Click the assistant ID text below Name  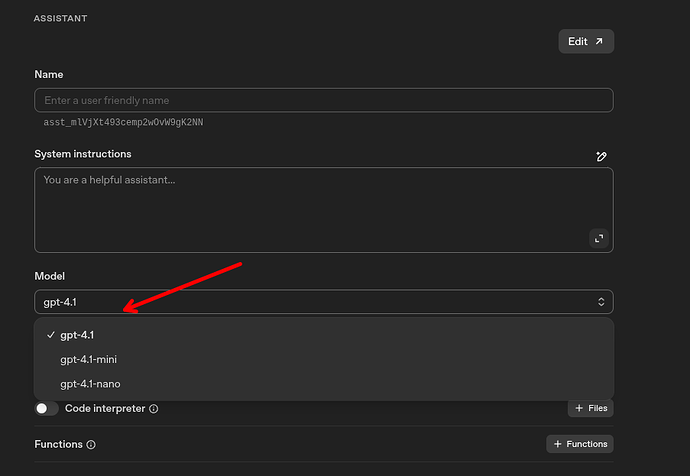pyautogui.click(x=124, y=123)
